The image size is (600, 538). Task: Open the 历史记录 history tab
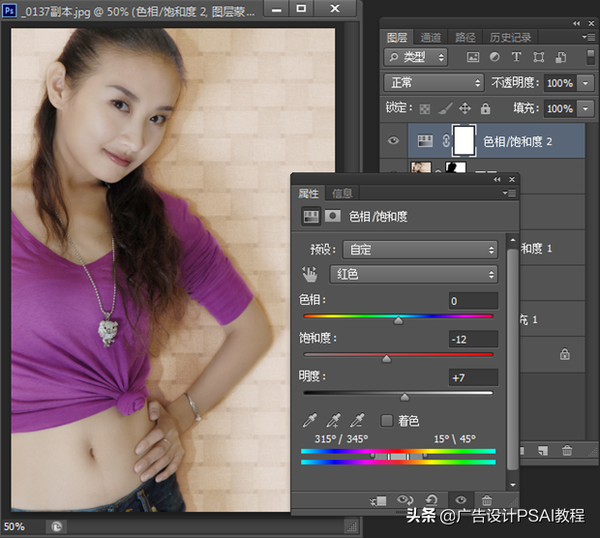click(x=509, y=37)
